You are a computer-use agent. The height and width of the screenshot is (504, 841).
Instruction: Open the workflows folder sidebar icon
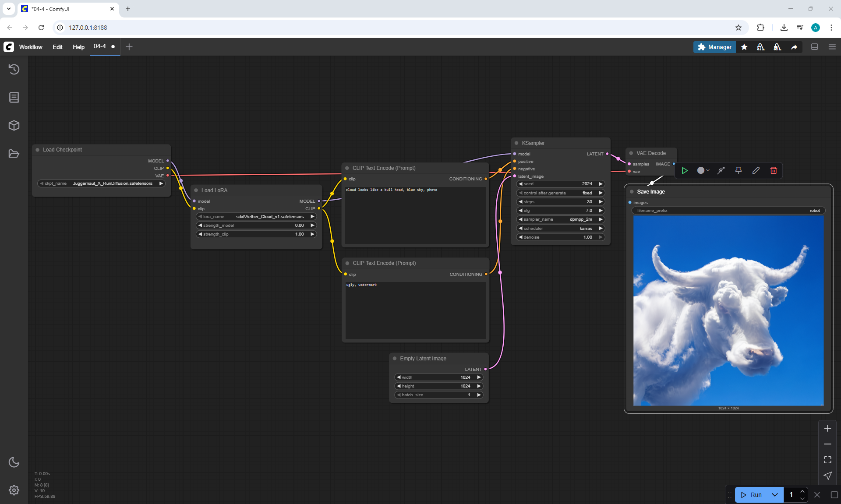[14, 154]
